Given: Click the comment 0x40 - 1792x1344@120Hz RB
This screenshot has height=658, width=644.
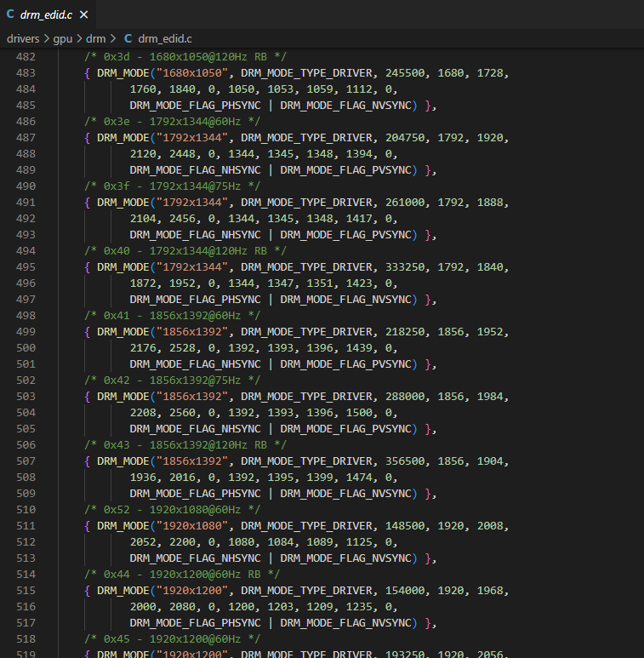Looking at the screenshot, I should pos(185,251).
